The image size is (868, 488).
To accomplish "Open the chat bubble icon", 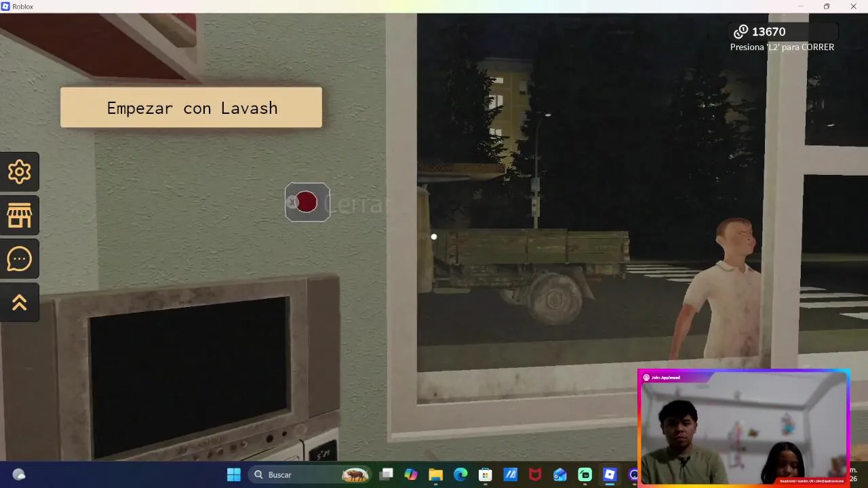I will tap(19, 259).
